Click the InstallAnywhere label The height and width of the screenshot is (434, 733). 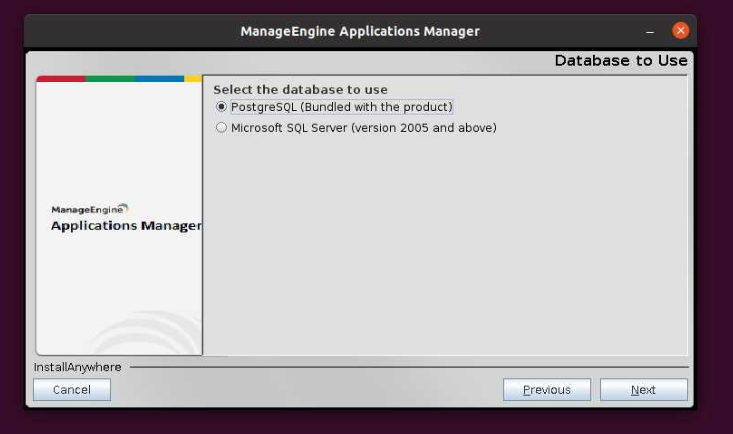point(78,367)
